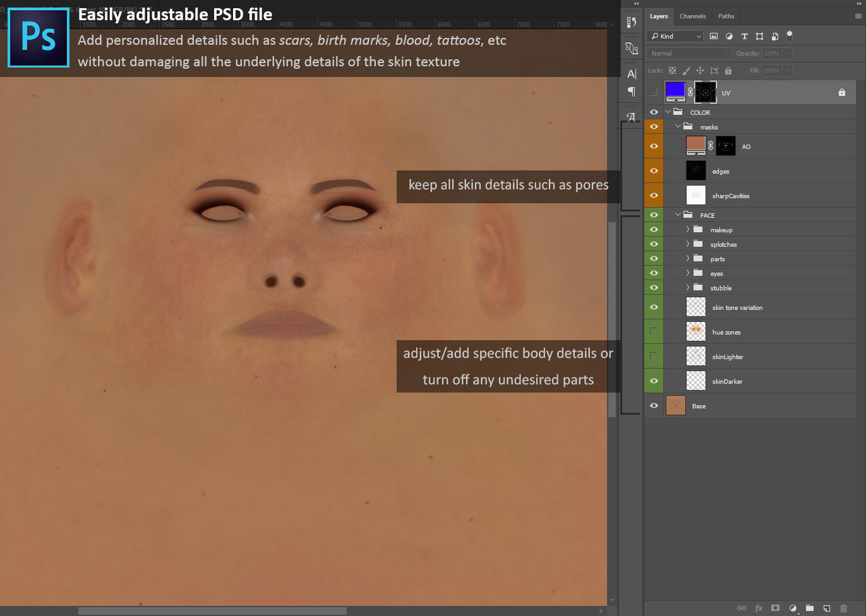Filter layers by shape layers icon
The image size is (866, 616).
point(759,37)
